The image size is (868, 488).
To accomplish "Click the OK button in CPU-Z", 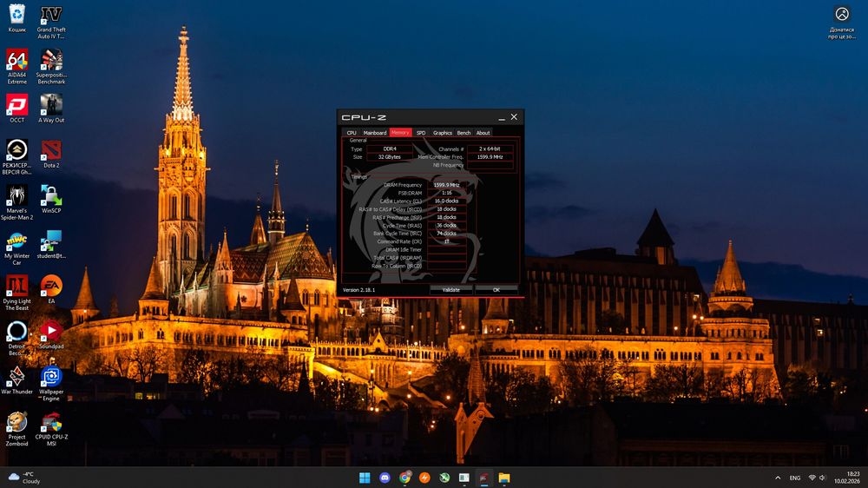I will pyautogui.click(x=496, y=290).
